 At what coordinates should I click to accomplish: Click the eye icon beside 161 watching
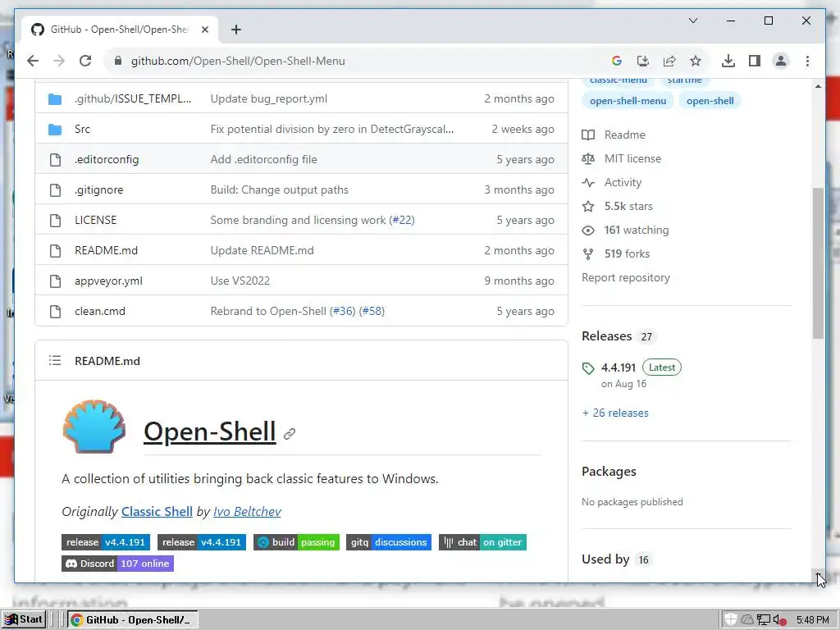(x=588, y=231)
